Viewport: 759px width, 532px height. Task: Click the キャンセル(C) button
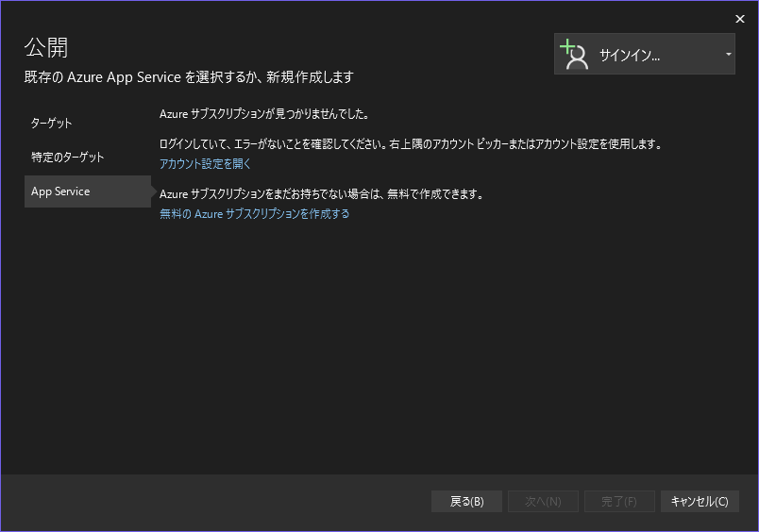(700, 502)
